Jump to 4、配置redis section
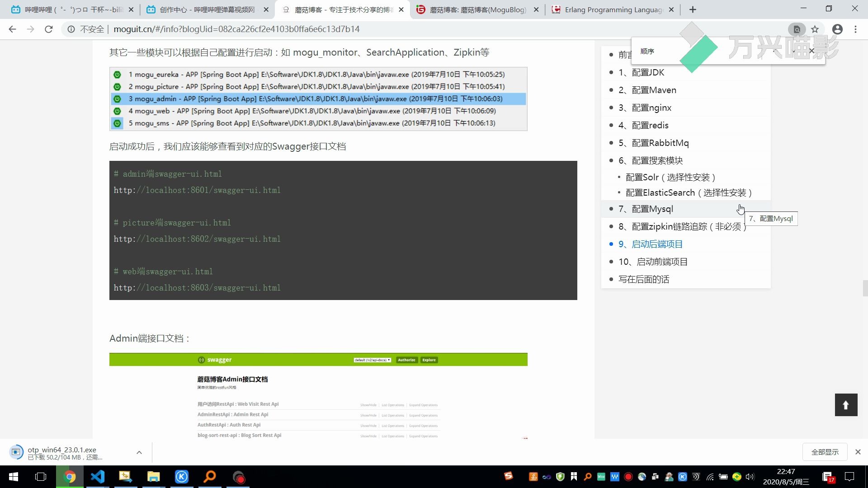The height and width of the screenshot is (488, 868). tap(643, 125)
